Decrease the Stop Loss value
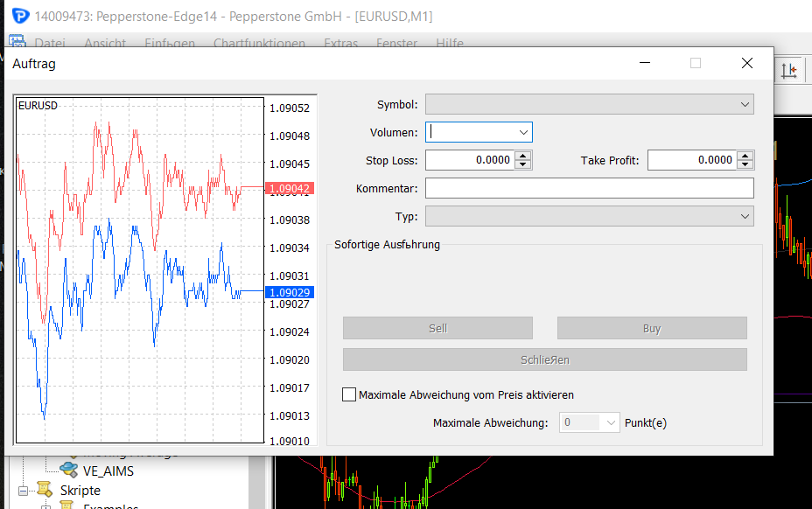 click(x=523, y=164)
